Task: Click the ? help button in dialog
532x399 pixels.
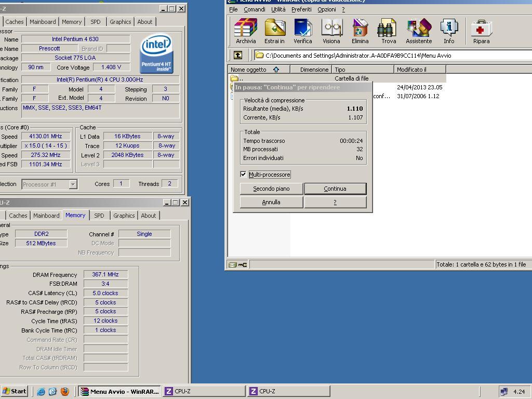Action: tap(335, 202)
